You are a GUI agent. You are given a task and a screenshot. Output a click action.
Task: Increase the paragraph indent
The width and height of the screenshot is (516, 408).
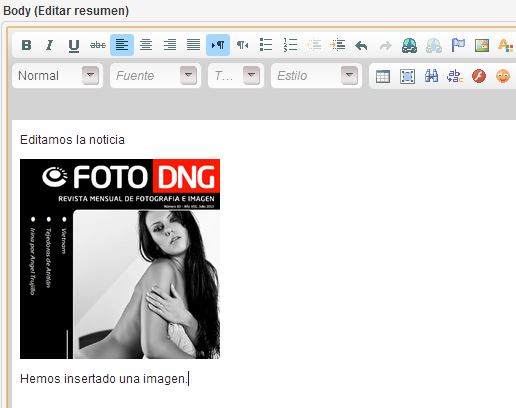(338, 45)
